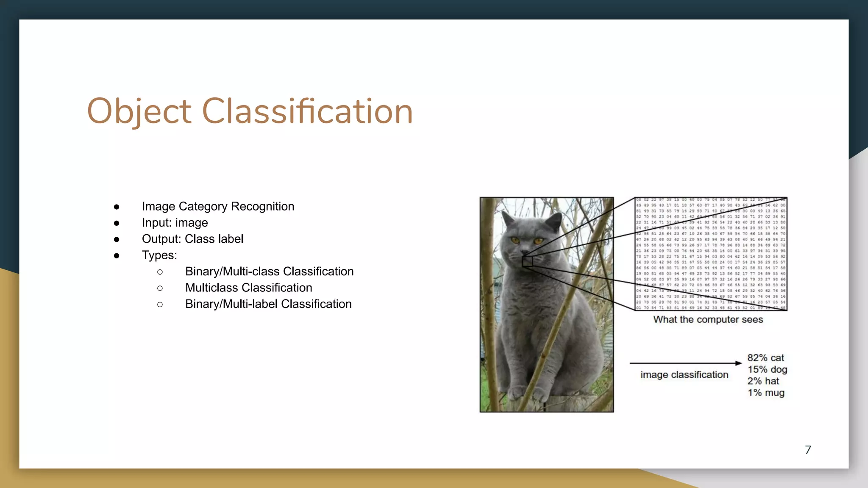Click the 'Input: image' bullet text

point(175,223)
